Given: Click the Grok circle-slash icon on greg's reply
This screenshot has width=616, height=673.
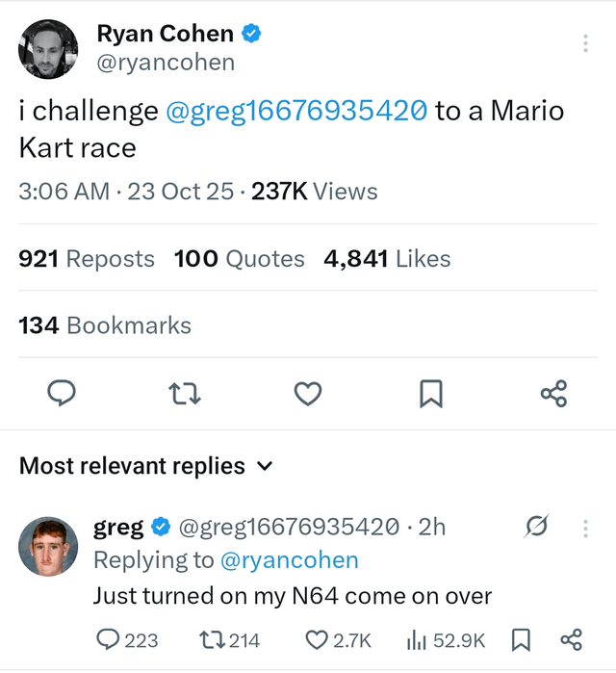Looking at the screenshot, I should 536,527.
